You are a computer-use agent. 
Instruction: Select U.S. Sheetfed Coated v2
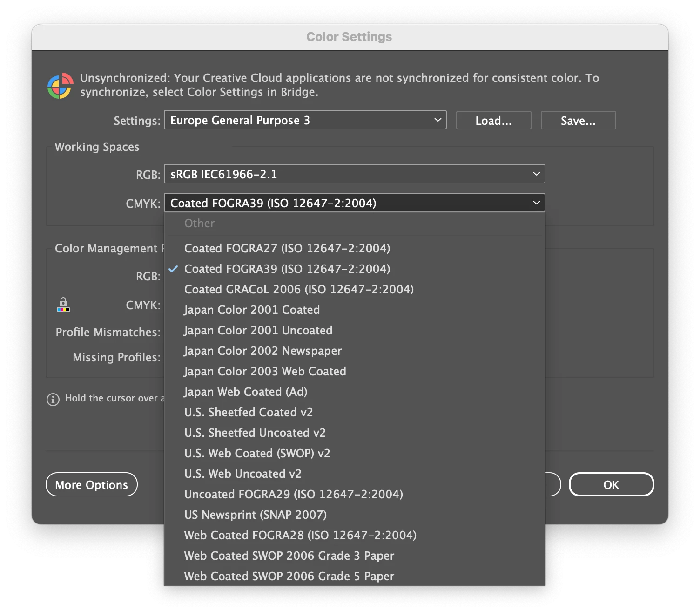click(x=355, y=412)
